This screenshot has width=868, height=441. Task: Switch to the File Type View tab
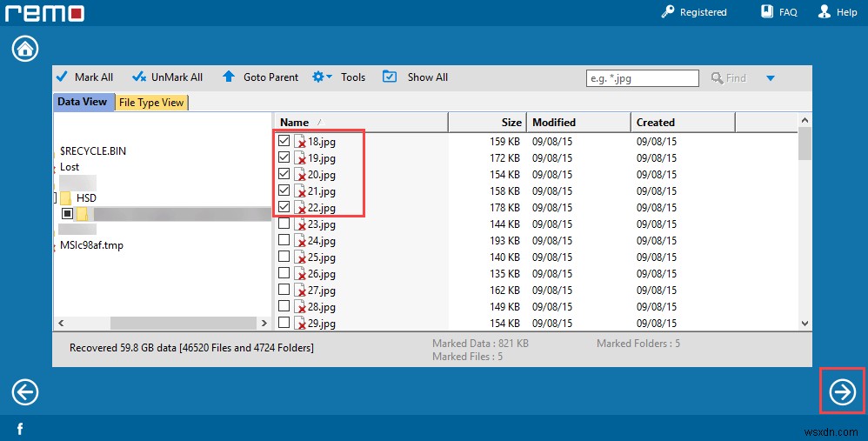151,103
